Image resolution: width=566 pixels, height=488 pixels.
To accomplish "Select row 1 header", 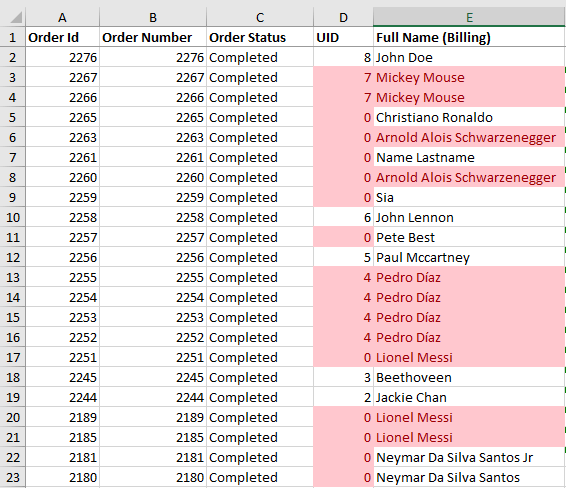I will 13,37.
